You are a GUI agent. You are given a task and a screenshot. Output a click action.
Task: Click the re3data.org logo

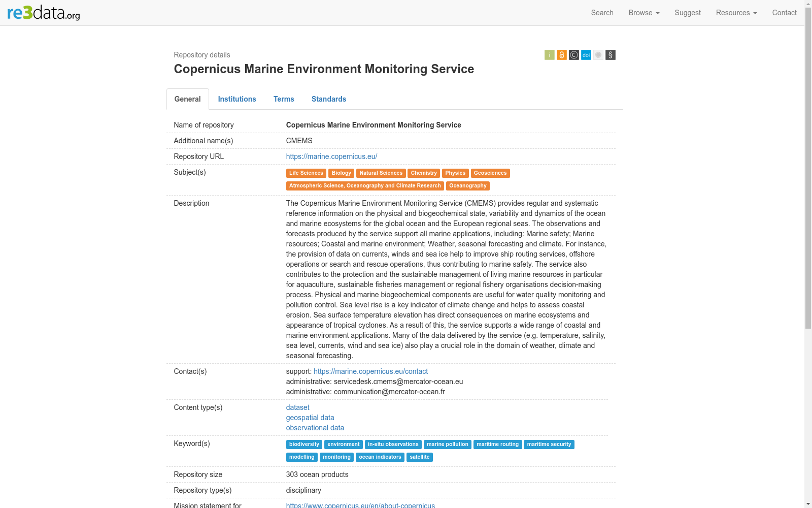tap(44, 13)
